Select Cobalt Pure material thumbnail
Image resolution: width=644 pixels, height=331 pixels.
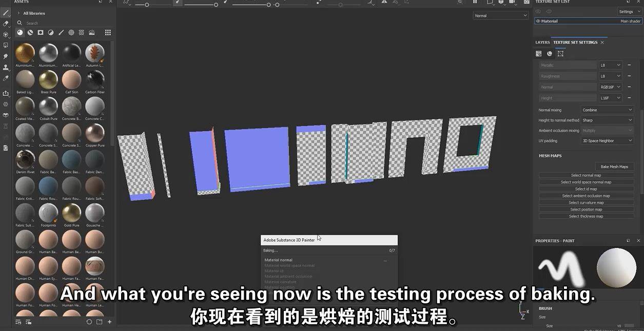pos(48,106)
